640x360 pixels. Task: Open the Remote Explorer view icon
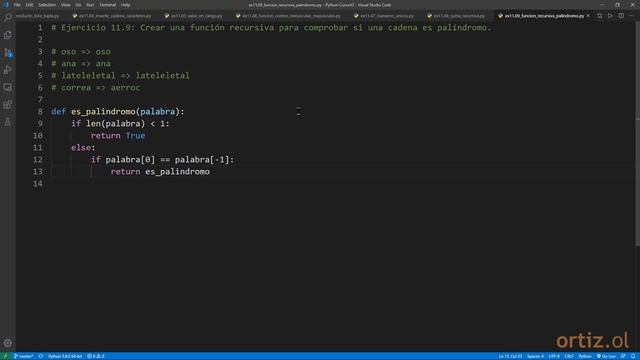pyautogui.click(x=8, y=87)
